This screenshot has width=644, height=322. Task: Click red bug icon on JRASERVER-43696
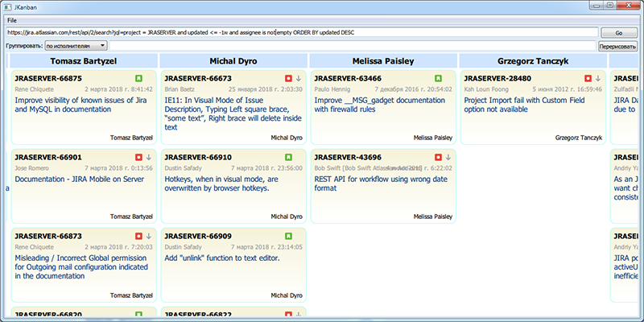(438, 157)
